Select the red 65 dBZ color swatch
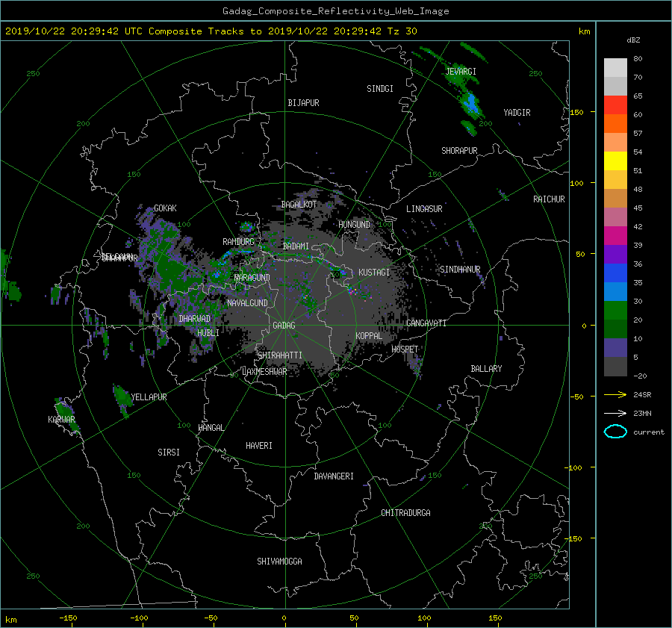The height and width of the screenshot is (628, 672). pos(615,105)
